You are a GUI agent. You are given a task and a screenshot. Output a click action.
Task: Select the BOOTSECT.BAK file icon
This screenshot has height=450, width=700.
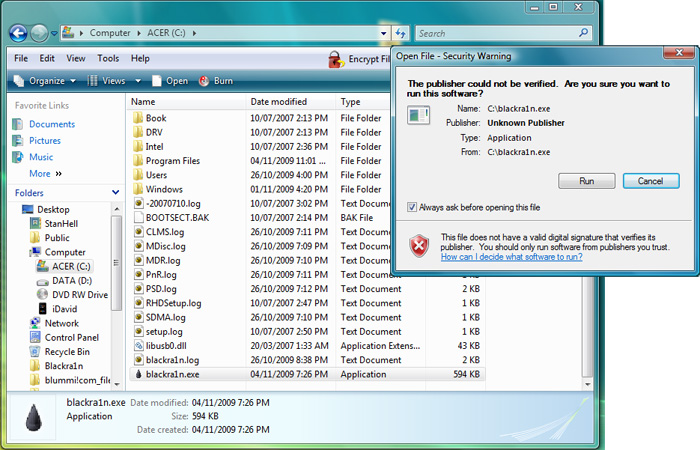tap(138, 218)
